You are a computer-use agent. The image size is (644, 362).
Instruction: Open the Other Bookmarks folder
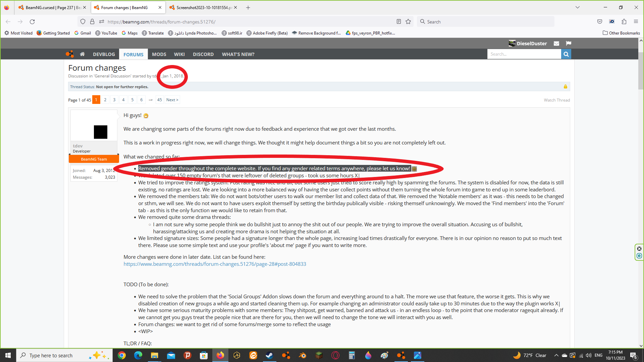coord(621,33)
